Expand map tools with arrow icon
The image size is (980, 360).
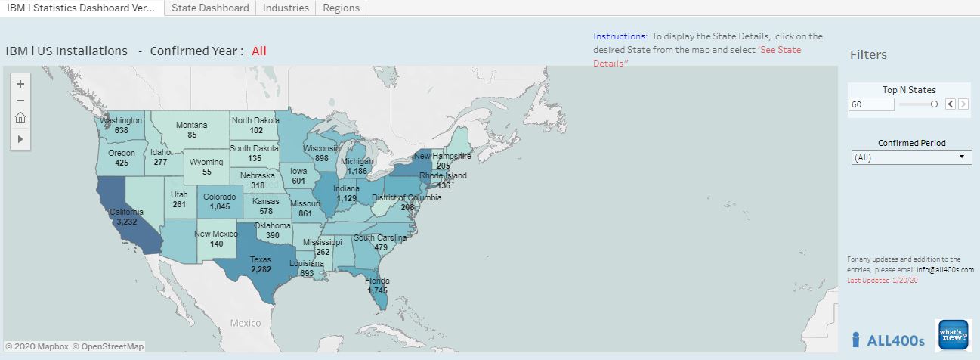20,139
